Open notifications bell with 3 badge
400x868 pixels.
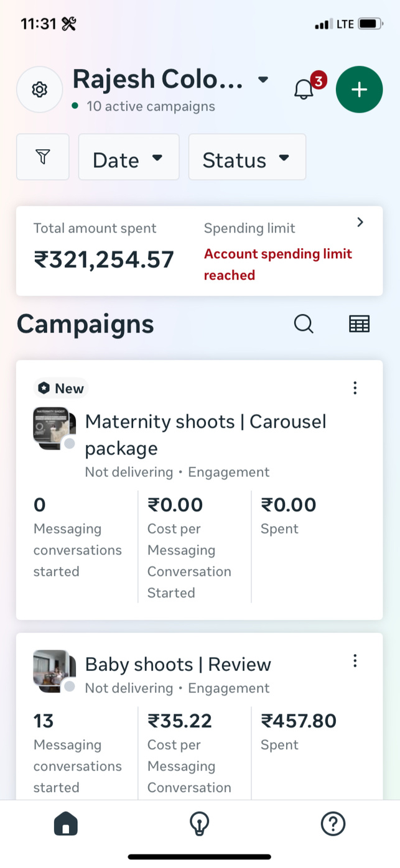point(304,90)
